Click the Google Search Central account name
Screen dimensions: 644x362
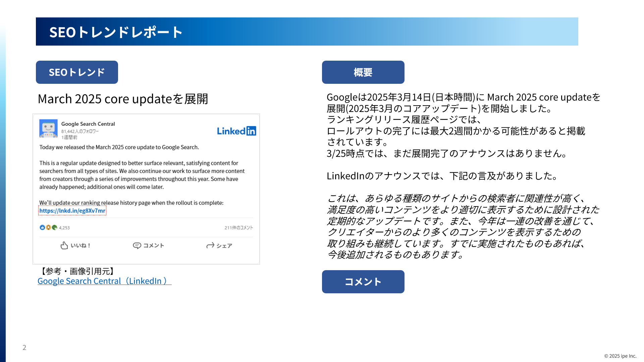point(88,124)
